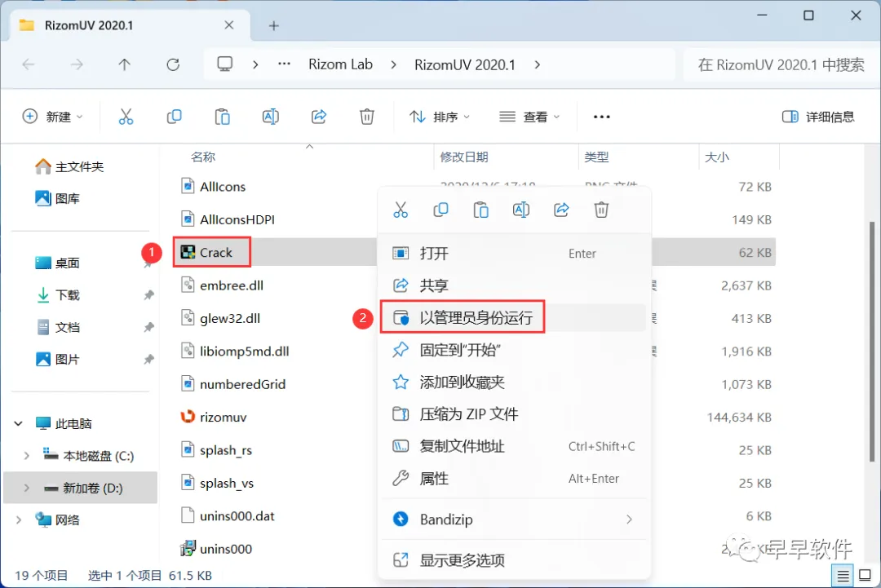The image size is (881, 588).
Task: Open the 排序 sort dropdown
Action: click(x=440, y=117)
